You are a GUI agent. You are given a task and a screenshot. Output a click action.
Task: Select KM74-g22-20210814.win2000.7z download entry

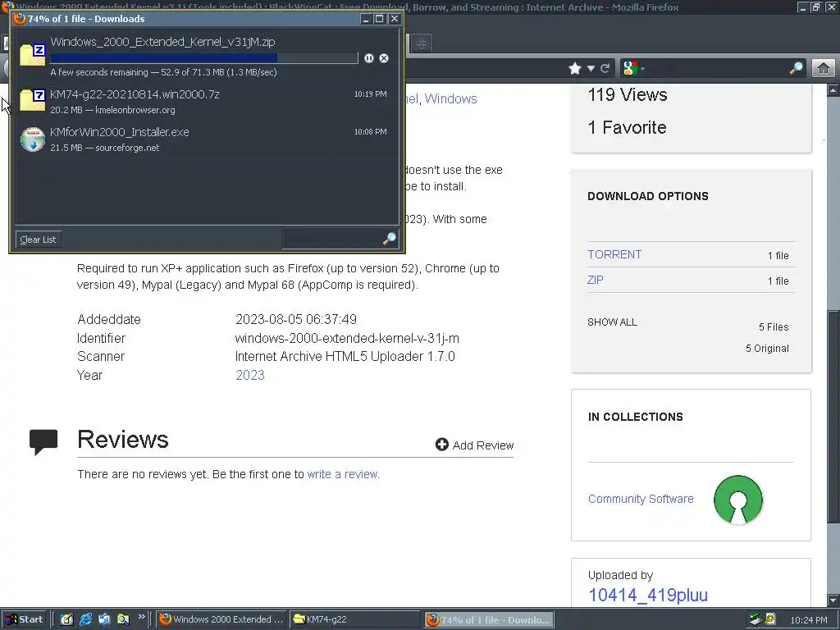pyautogui.click(x=207, y=101)
